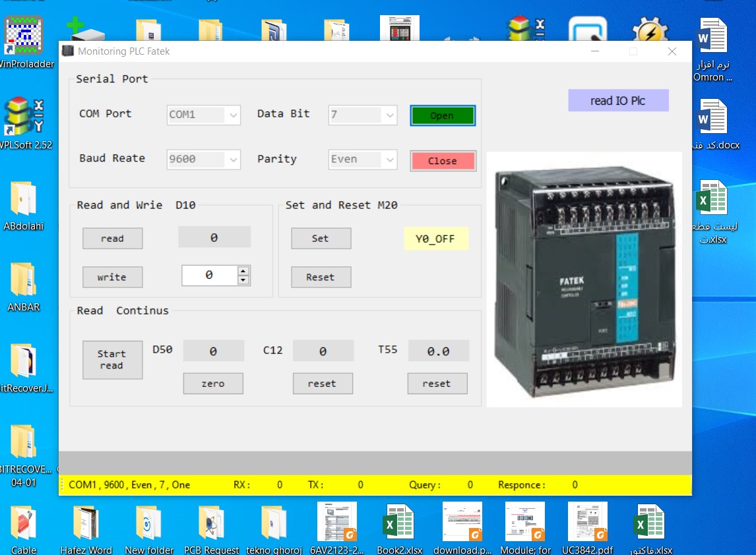
Task: Expand the COM Port dropdown
Action: [x=233, y=115]
